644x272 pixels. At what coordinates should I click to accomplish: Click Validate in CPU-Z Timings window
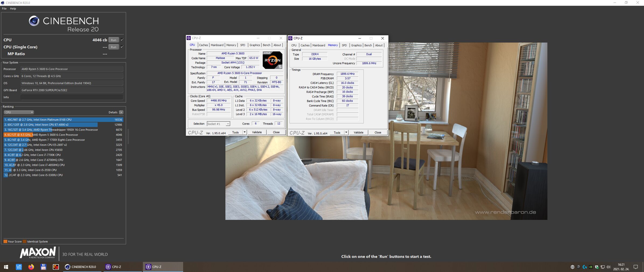point(358,132)
